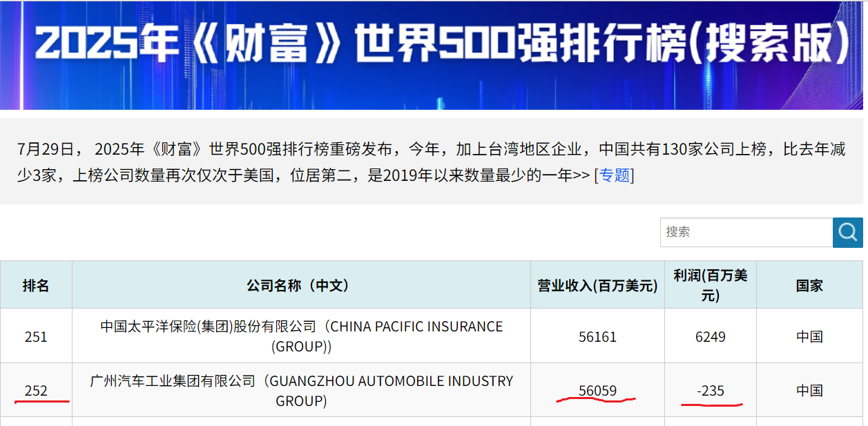Viewport: 868px width, 426px height.
Task: Select profit value 6249
Action: pyautogui.click(x=711, y=337)
